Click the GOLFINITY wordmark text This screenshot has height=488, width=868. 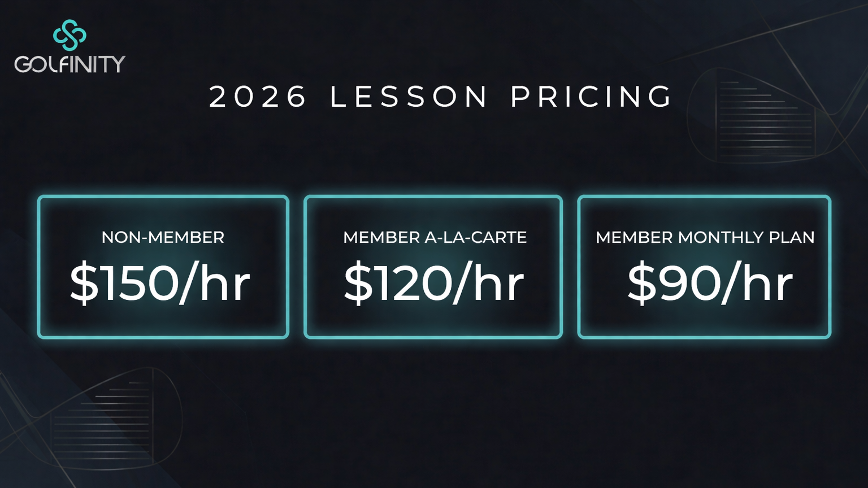coord(70,64)
